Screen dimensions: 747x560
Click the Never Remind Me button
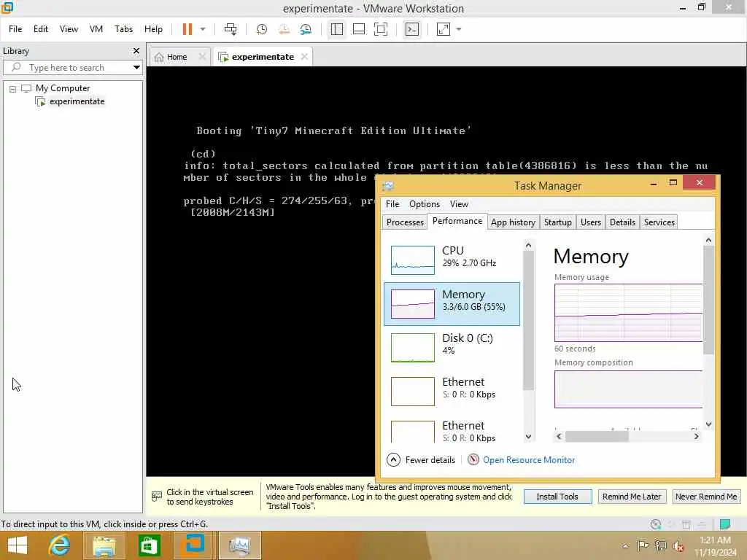pos(706,497)
